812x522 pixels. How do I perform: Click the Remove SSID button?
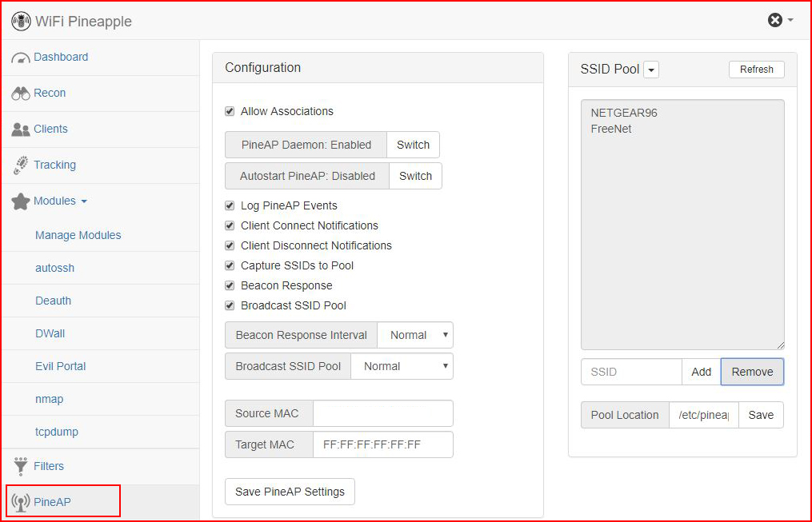tap(753, 372)
